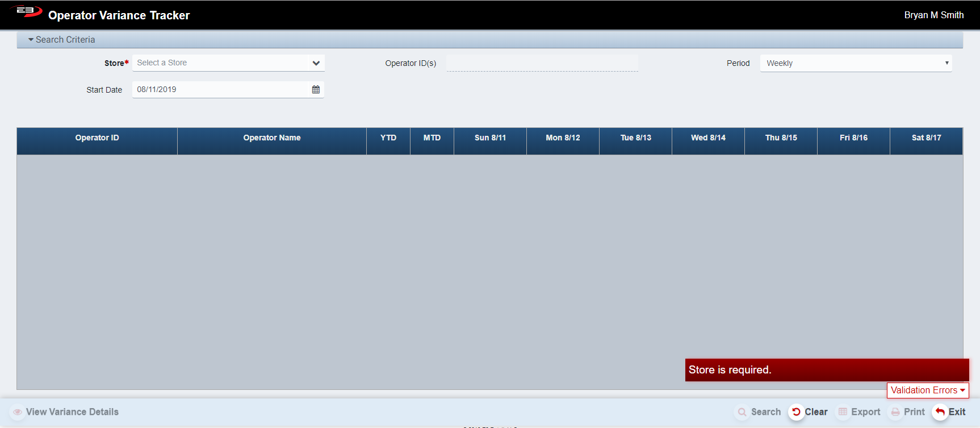Collapse the Search Criteria section
Viewport: 980px width, 428px height.
[61, 40]
